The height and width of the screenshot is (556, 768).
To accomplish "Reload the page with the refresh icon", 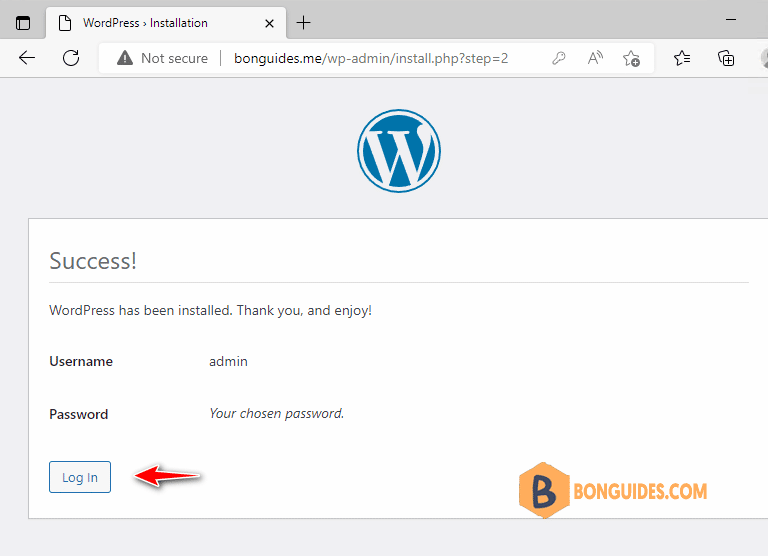I will [71, 58].
